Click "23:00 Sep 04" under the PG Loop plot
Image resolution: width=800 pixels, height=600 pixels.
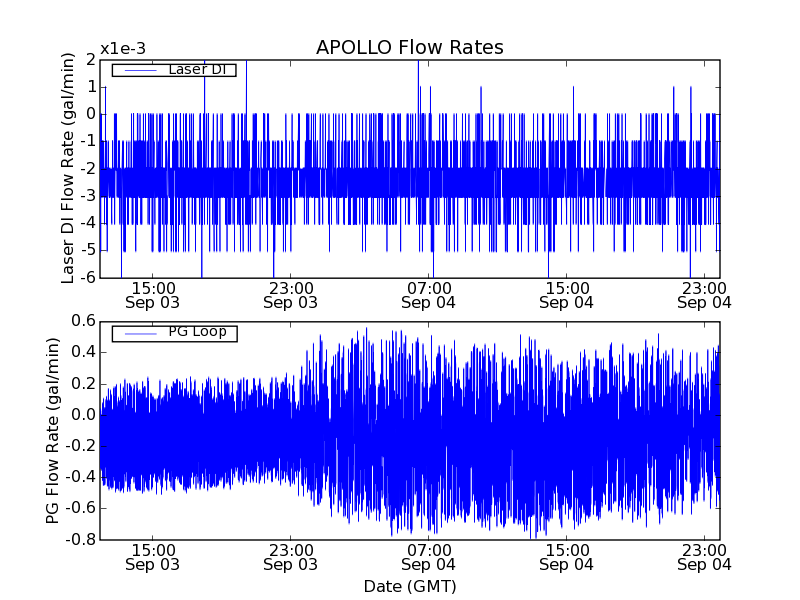click(x=704, y=558)
